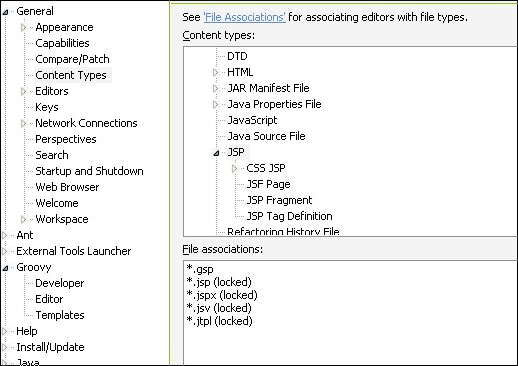
Task: Select JSP content type
Action: click(x=236, y=152)
